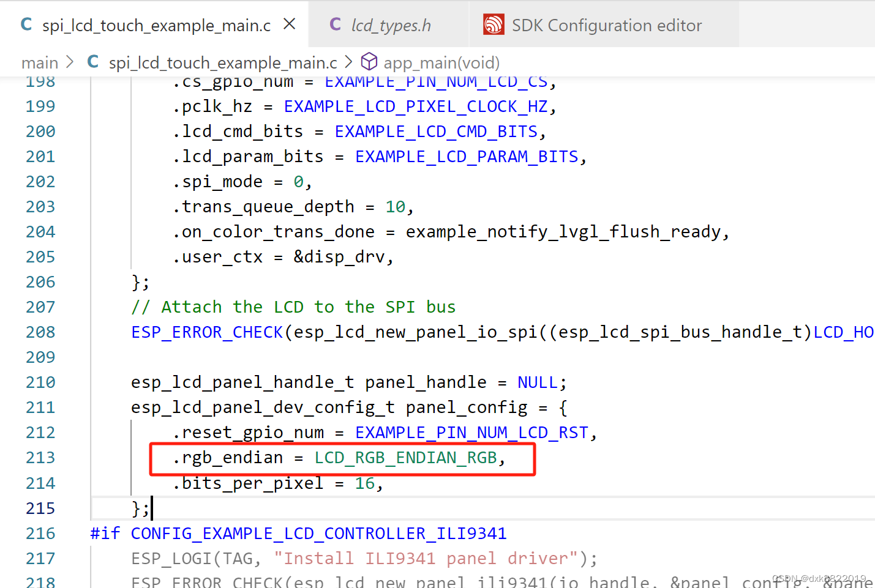
Task: Click line number 213 in the gutter
Action: tap(40, 457)
